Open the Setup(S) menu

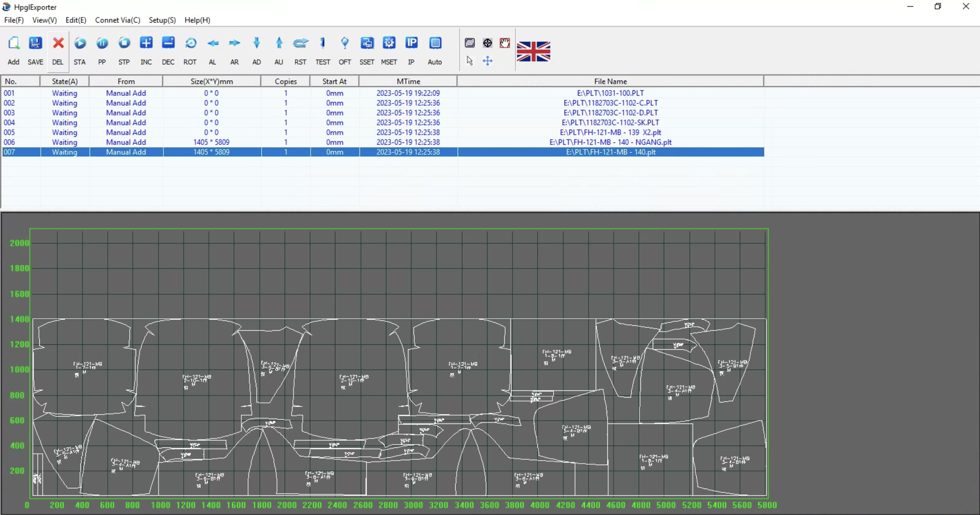coord(162,20)
